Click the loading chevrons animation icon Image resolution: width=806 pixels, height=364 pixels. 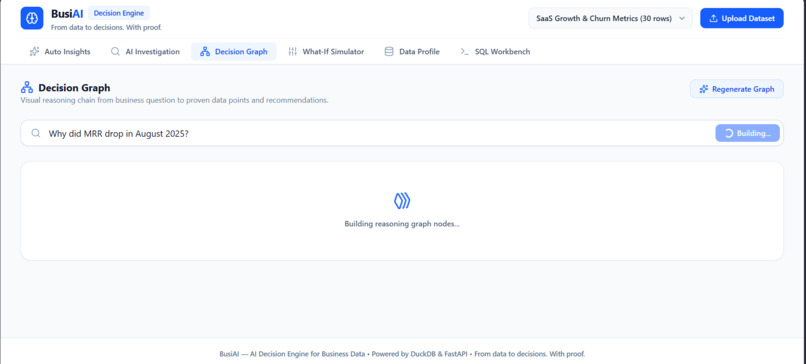point(402,201)
